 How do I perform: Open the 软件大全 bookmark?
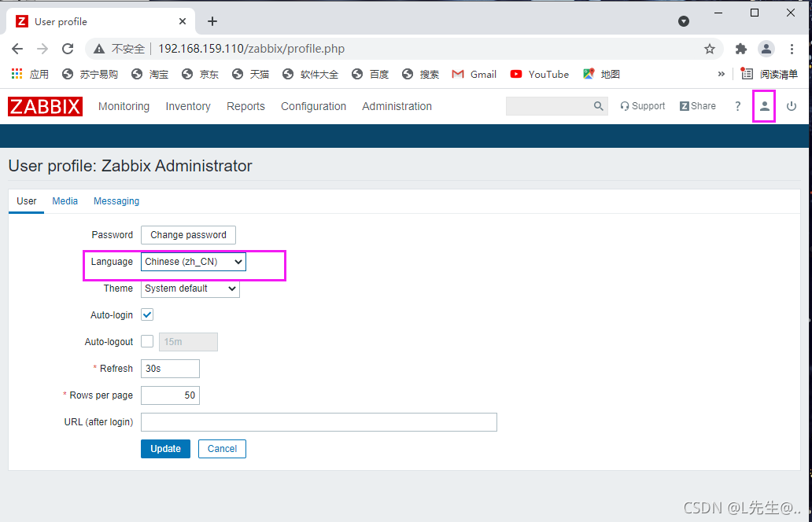(x=311, y=74)
